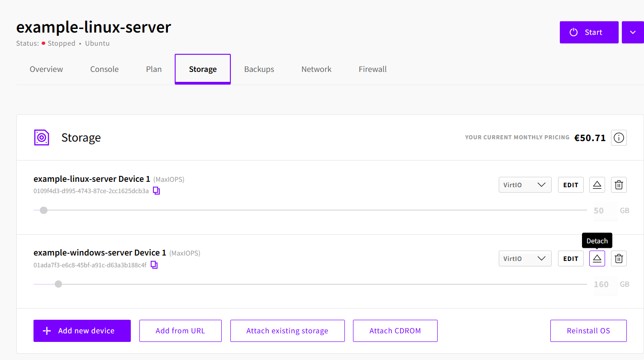Image resolution: width=644 pixels, height=360 pixels.
Task: Delete example-windows-server Device 1 with trash icon
Action: pyautogui.click(x=619, y=259)
